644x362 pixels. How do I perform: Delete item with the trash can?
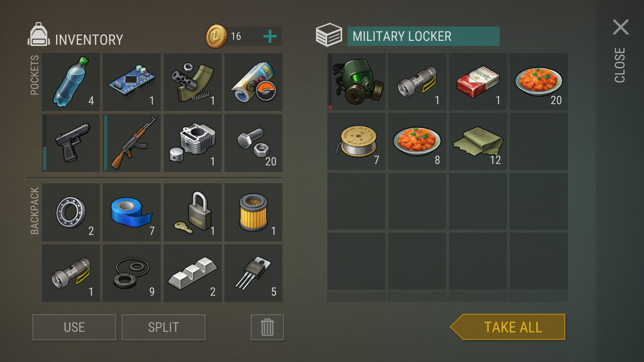click(x=267, y=327)
